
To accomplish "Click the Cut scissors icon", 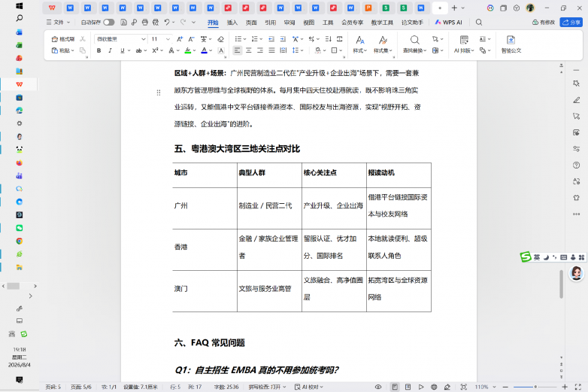I will [x=83, y=39].
